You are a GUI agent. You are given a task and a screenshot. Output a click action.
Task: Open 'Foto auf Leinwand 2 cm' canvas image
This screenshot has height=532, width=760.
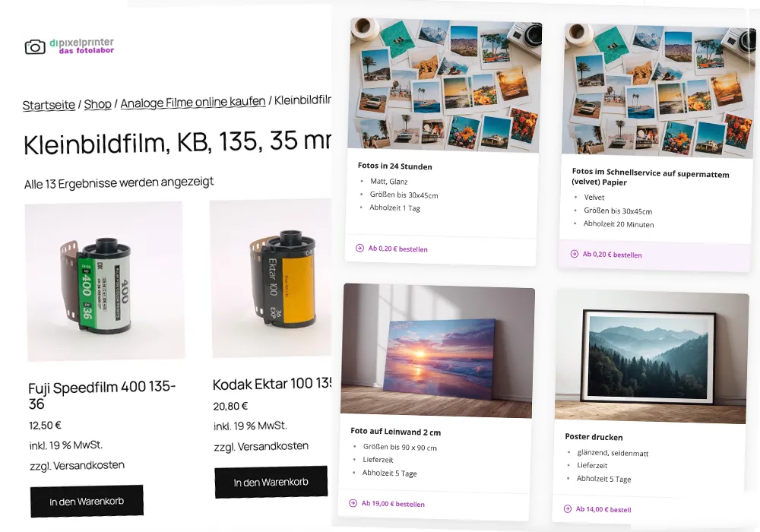[438, 351]
